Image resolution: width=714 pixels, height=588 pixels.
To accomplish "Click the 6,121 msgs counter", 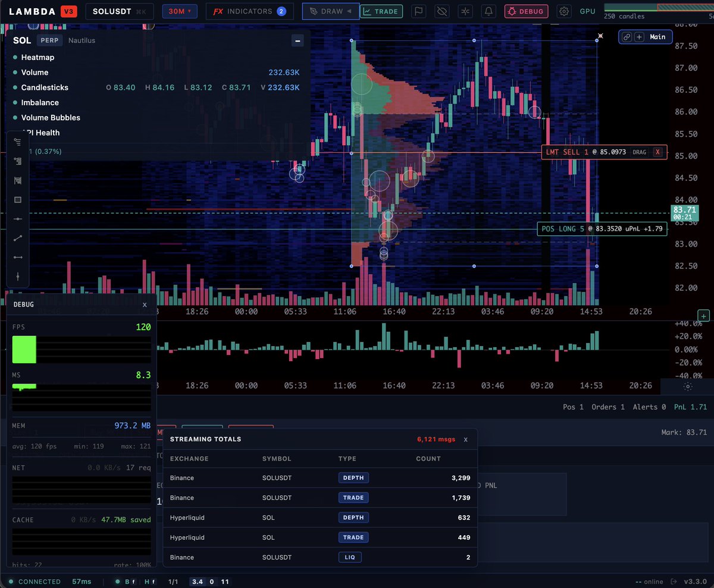I will [x=436, y=439].
